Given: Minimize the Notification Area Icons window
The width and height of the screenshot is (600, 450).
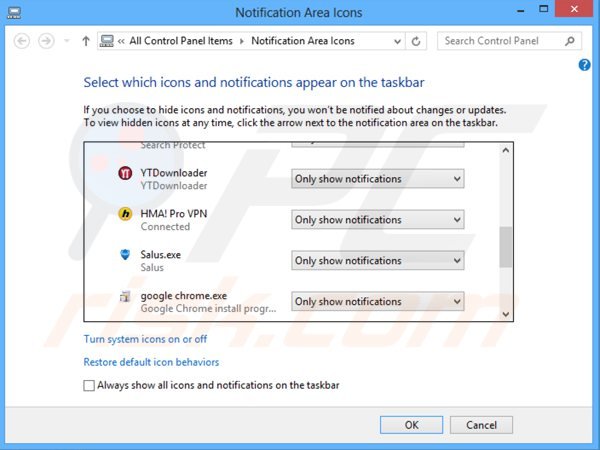Looking at the screenshot, I should (x=520, y=10).
